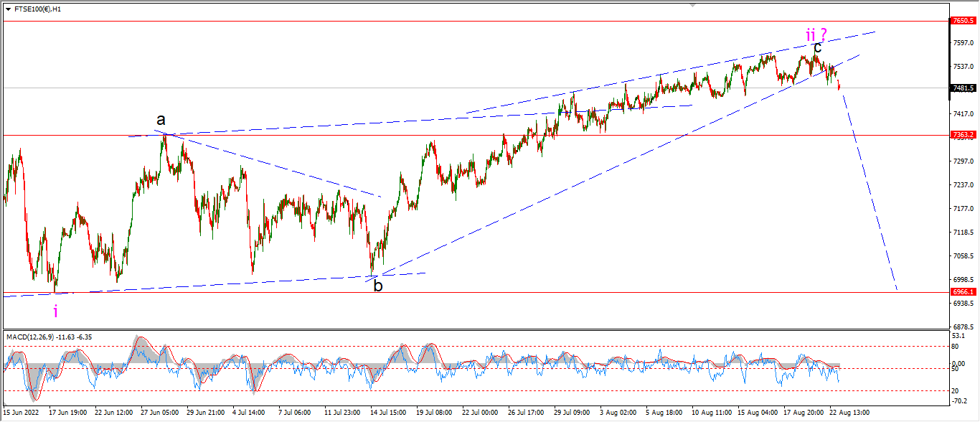Select the red 7363.2 price level tag
This screenshot has height=422, width=980.
[963, 135]
